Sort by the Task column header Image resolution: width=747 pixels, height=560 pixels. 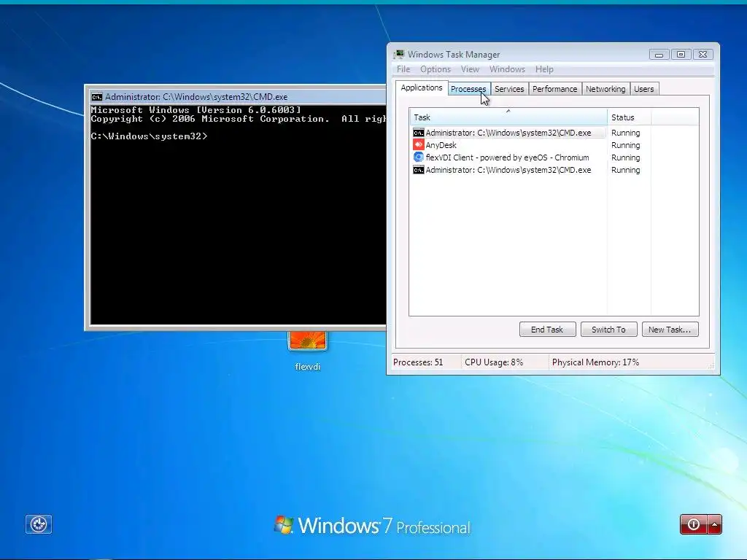pyautogui.click(x=508, y=117)
